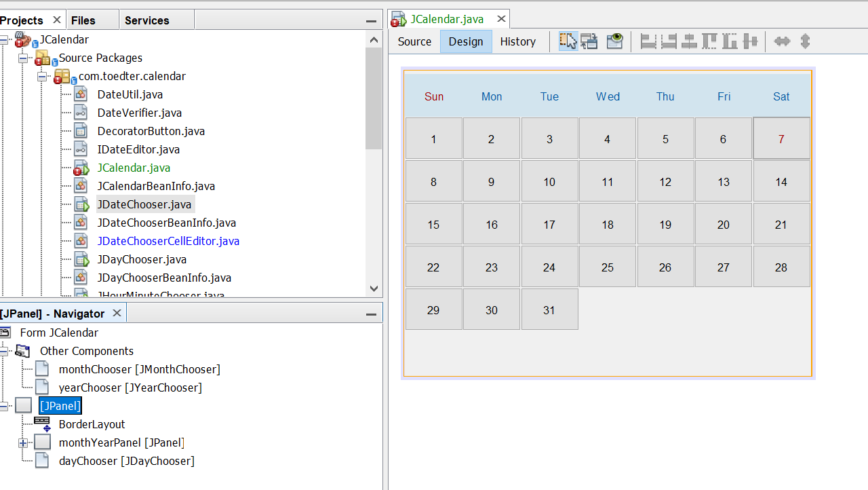Click the project tree scroll down arrow
This screenshot has height=490, width=868.
(x=374, y=288)
